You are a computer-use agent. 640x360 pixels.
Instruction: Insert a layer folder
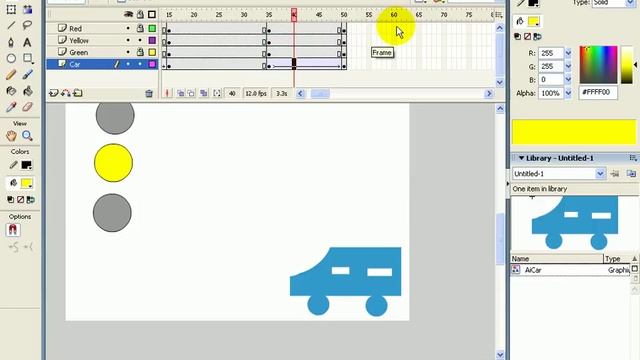click(78, 93)
